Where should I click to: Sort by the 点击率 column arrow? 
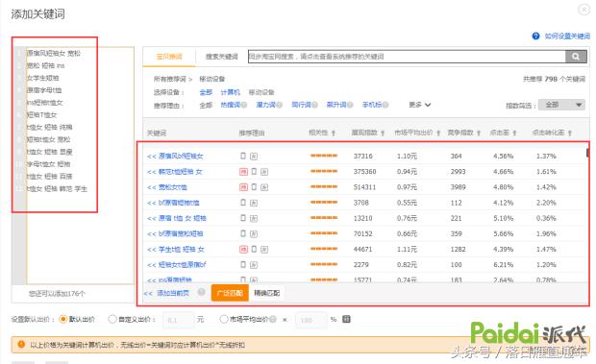coord(514,133)
